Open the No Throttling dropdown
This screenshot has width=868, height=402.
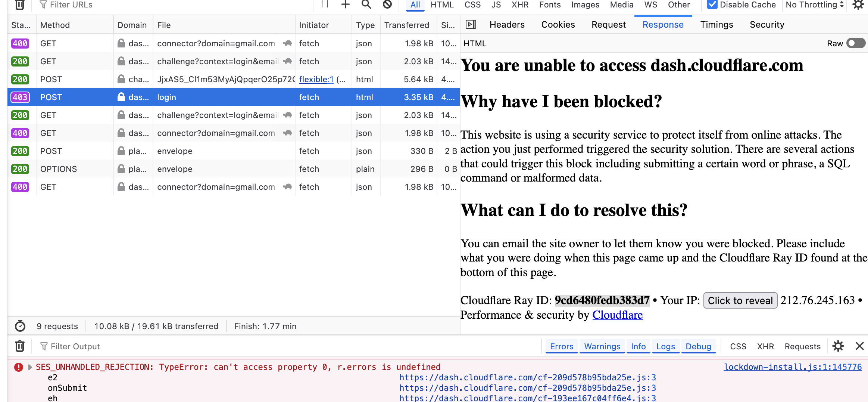click(814, 4)
